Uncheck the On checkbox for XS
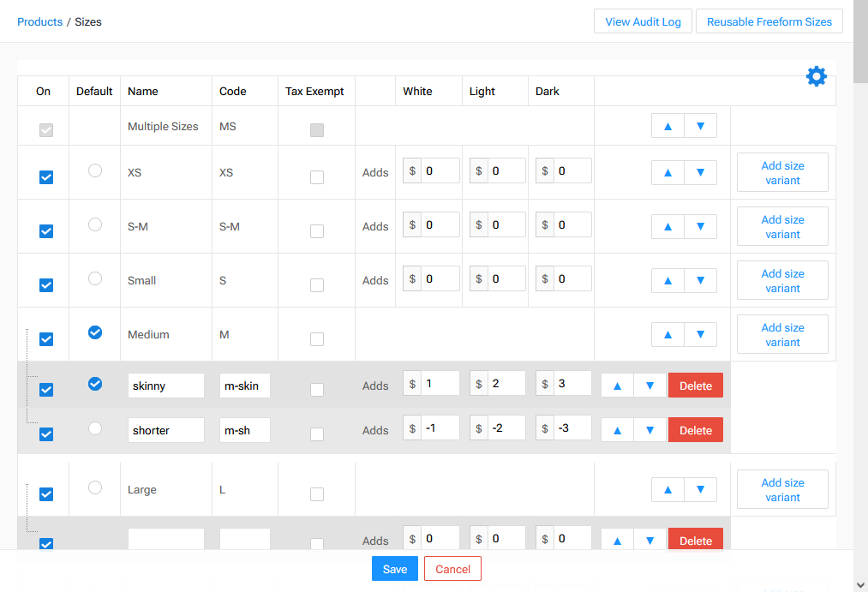 pyautogui.click(x=46, y=177)
